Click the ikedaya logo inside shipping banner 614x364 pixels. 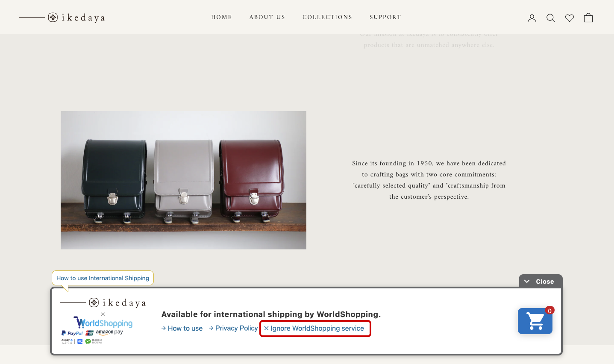point(118,303)
